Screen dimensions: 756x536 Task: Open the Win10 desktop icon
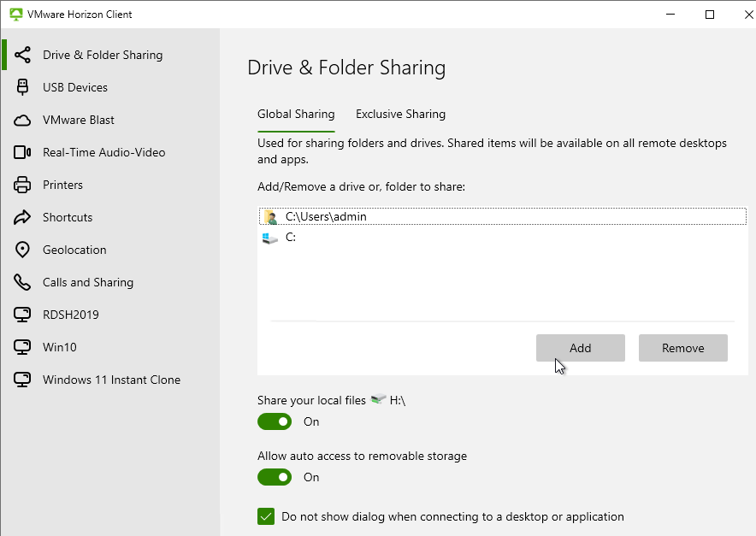[22, 347]
